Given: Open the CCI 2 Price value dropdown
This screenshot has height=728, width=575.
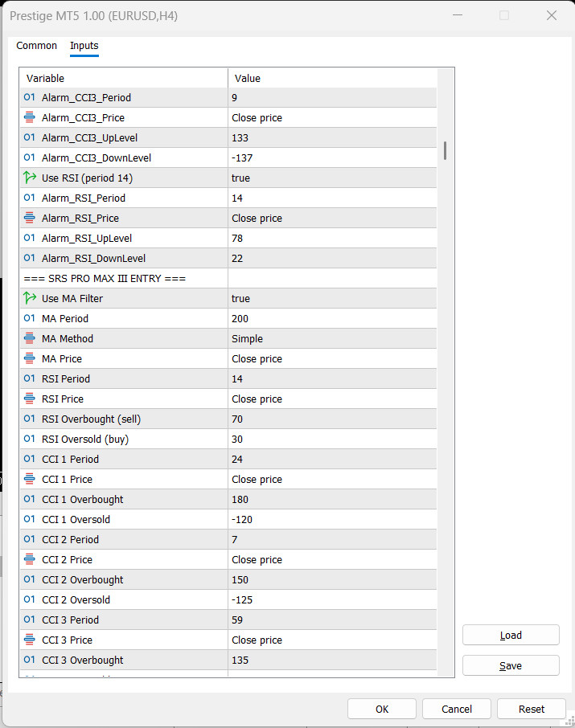Looking at the screenshot, I should 332,559.
